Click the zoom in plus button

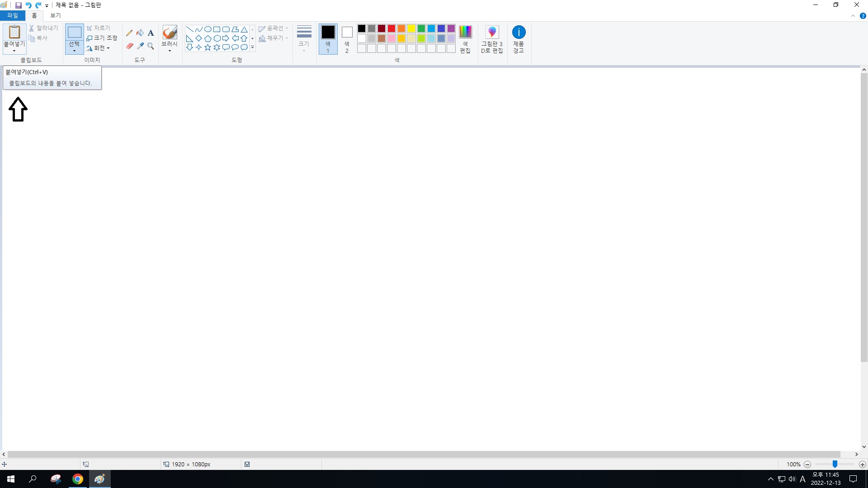pos(862,465)
